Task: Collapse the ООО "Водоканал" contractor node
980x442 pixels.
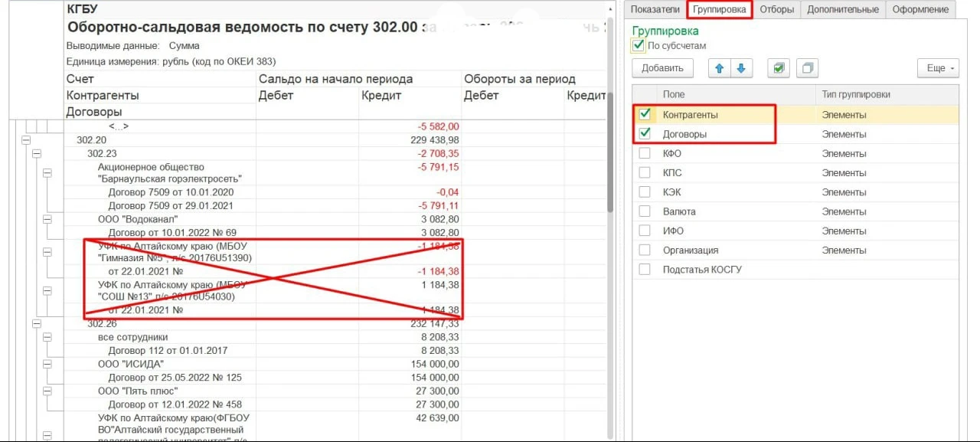Action: 47,219
